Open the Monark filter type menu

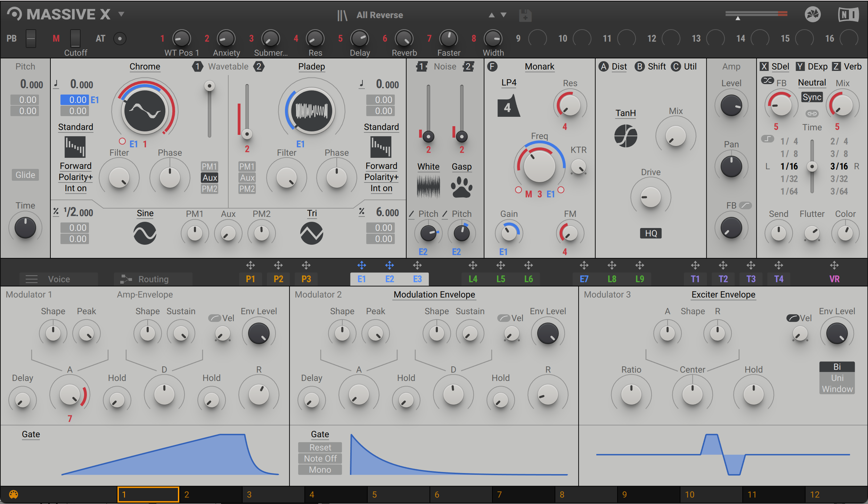tap(539, 66)
